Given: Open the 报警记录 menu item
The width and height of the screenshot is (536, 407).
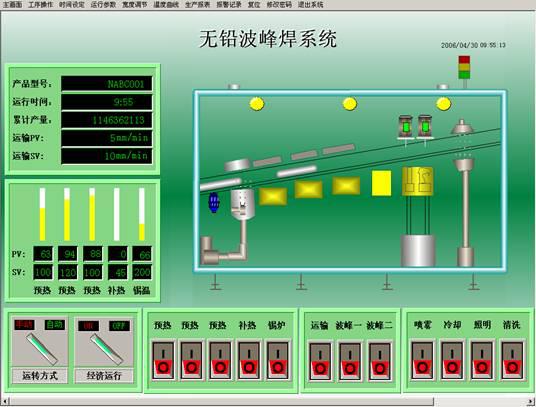Looking at the screenshot, I should coord(229,4).
